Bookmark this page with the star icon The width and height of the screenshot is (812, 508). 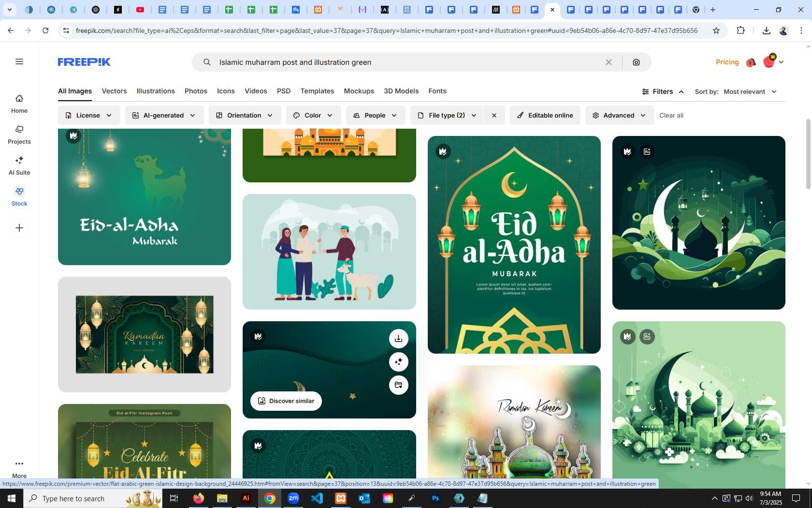pyautogui.click(x=716, y=30)
